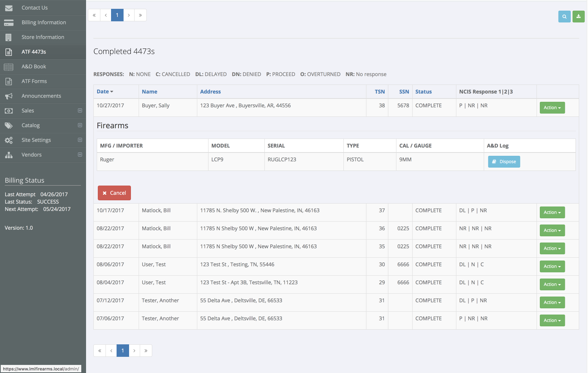Go to last page in bottom pagination
This screenshot has width=588, height=373.
[146, 351]
